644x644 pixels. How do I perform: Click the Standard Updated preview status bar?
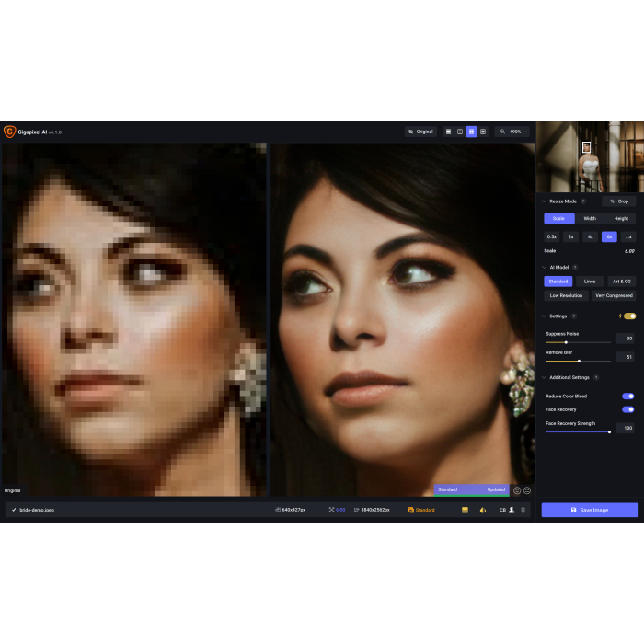tap(471, 490)
